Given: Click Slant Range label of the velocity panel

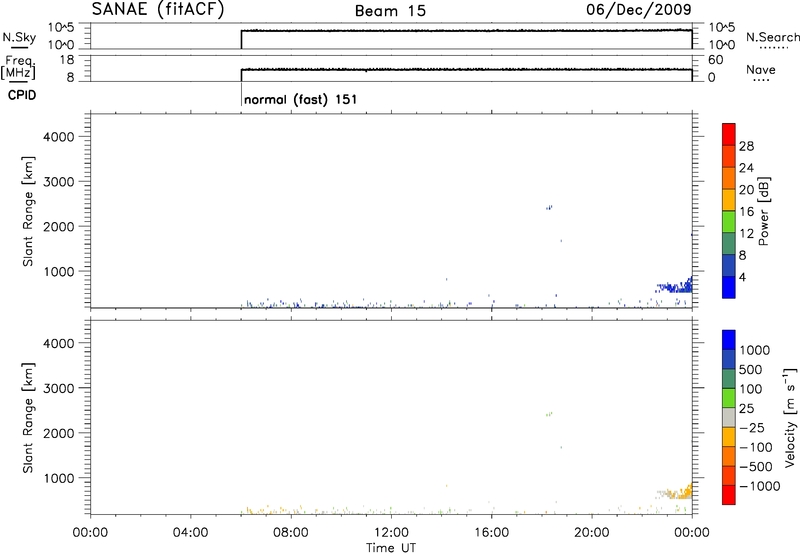Looking at the screenshot, I should point(28,417).
